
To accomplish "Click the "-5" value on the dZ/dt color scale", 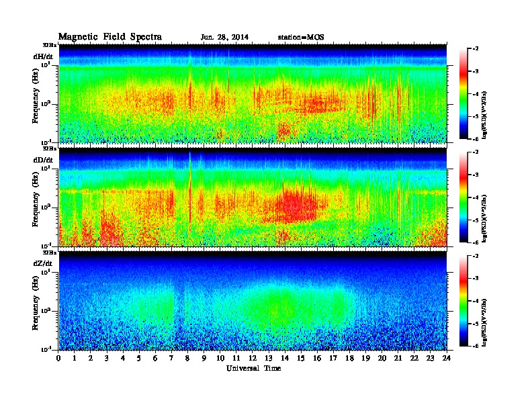I will (x=476, y=324).
